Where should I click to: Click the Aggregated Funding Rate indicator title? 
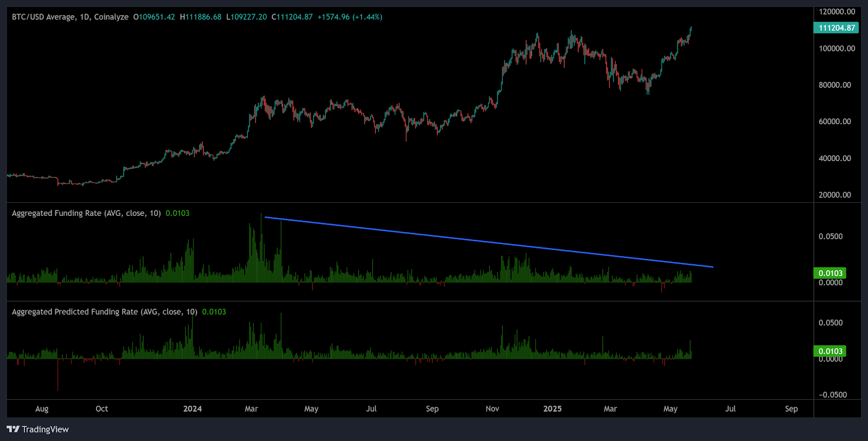click(x=86, y=213)
